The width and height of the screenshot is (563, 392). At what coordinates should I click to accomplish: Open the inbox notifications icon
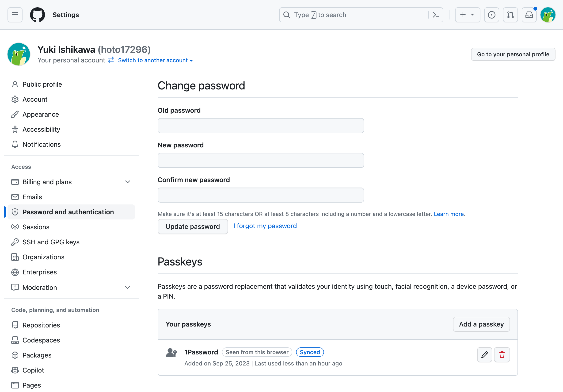tap(529, 15)
